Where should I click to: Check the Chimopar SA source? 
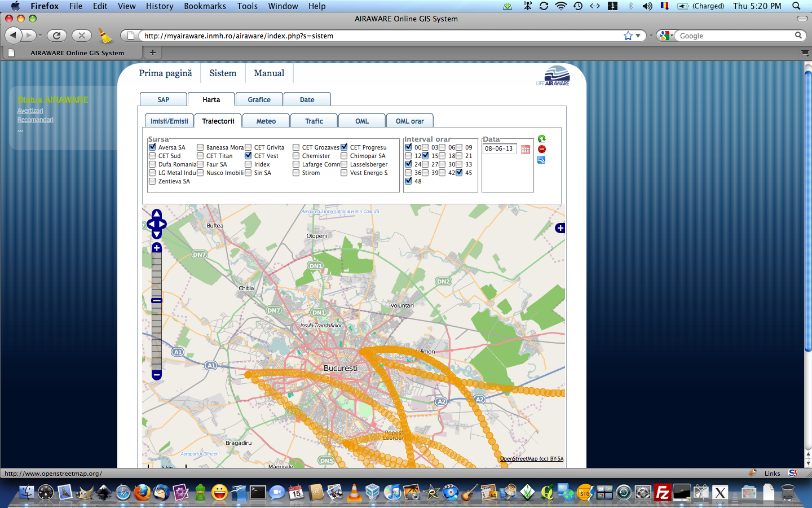(x=344, y=156)
